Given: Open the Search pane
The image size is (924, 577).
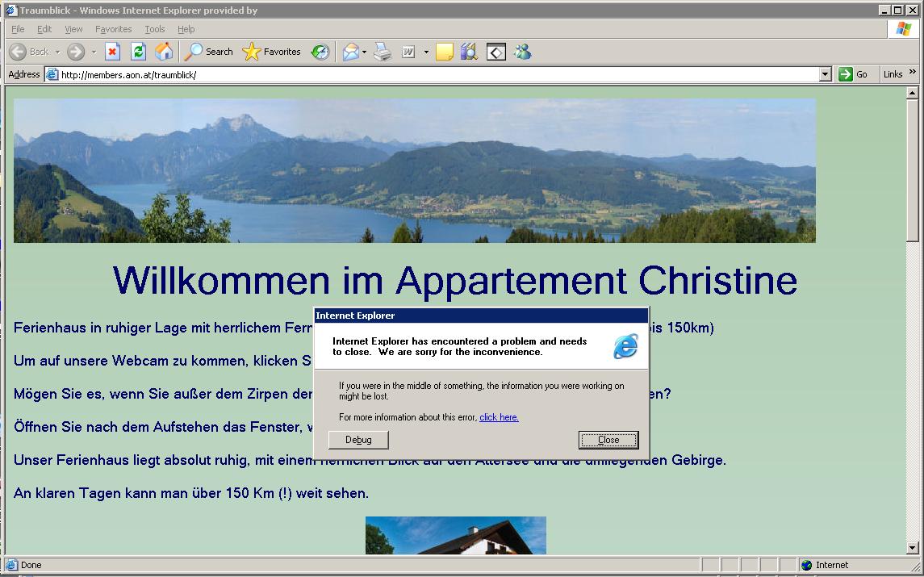Looking at the screenshot, I should coord(209,52).
